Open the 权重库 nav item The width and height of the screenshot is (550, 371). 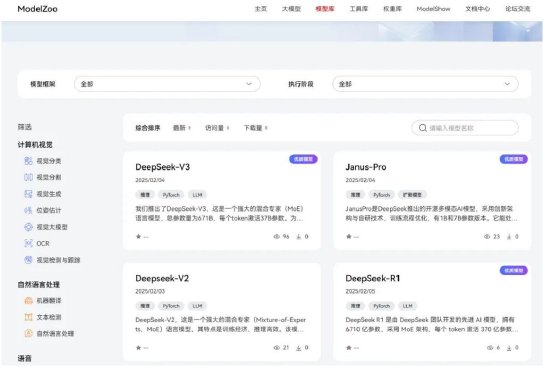tap(392, 9)
